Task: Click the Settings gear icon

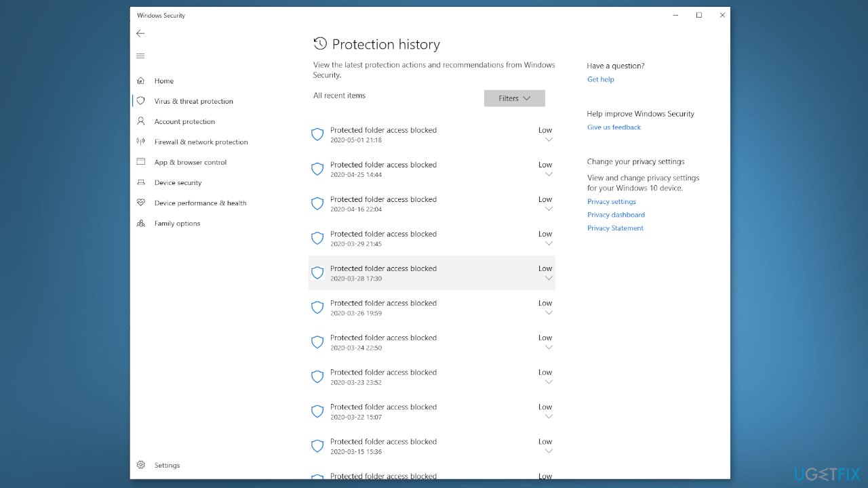Action: tap(140, 465)
